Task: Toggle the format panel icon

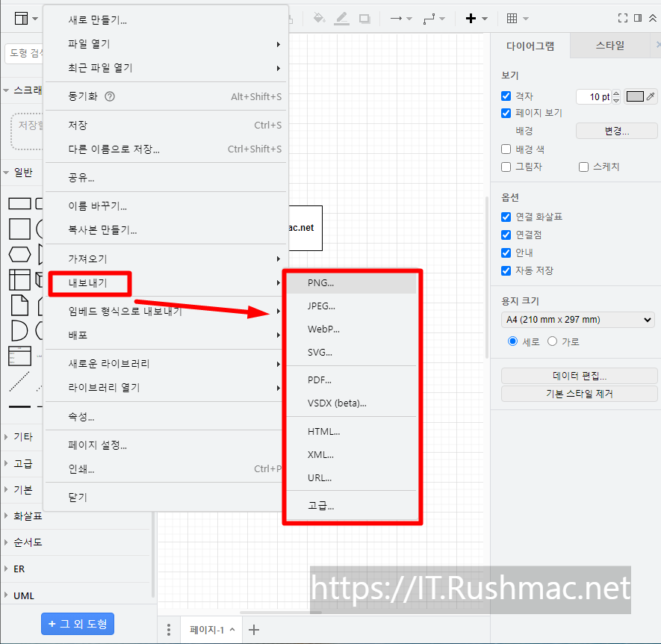Action: [638, 18]
